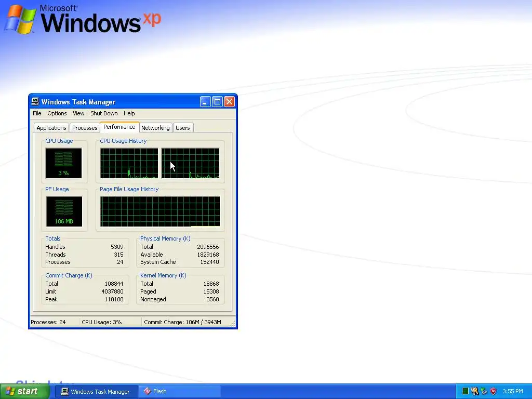The width and height of the screenshot is (532, 399).
Task: Click the right CPU Usage History graph
Action: tap(190, 163)
